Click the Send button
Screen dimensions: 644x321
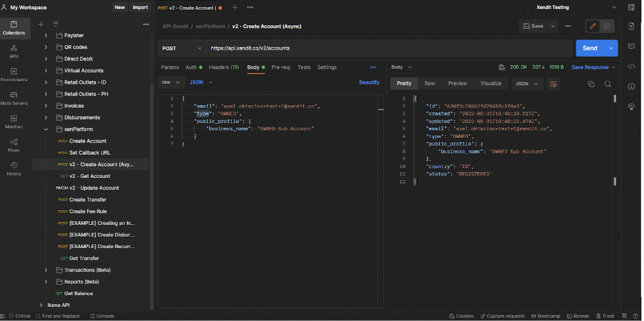[590, 48]
